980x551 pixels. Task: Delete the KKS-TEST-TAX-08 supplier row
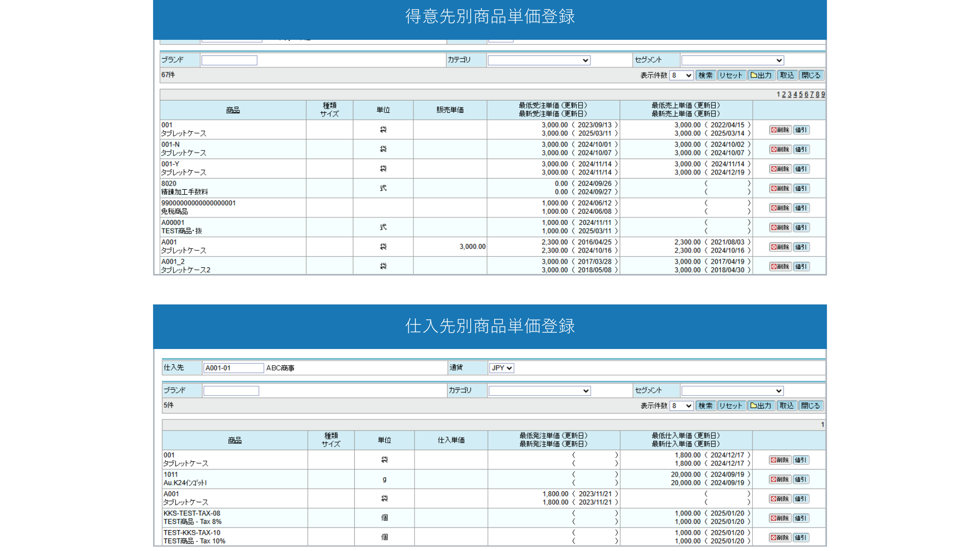[780, 518]
